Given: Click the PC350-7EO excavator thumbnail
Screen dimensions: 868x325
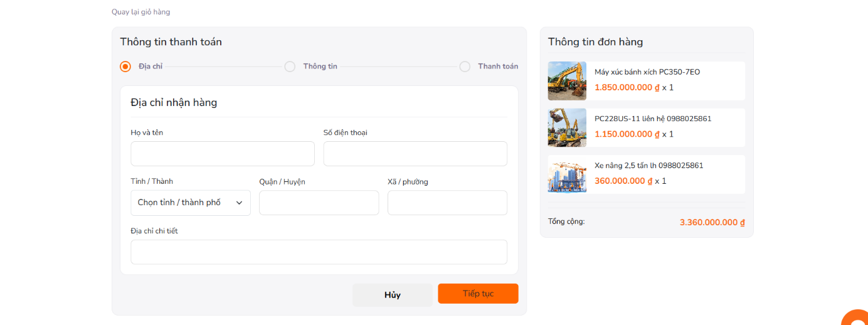Looking at the screenshot, I should (x=567, y=81).
